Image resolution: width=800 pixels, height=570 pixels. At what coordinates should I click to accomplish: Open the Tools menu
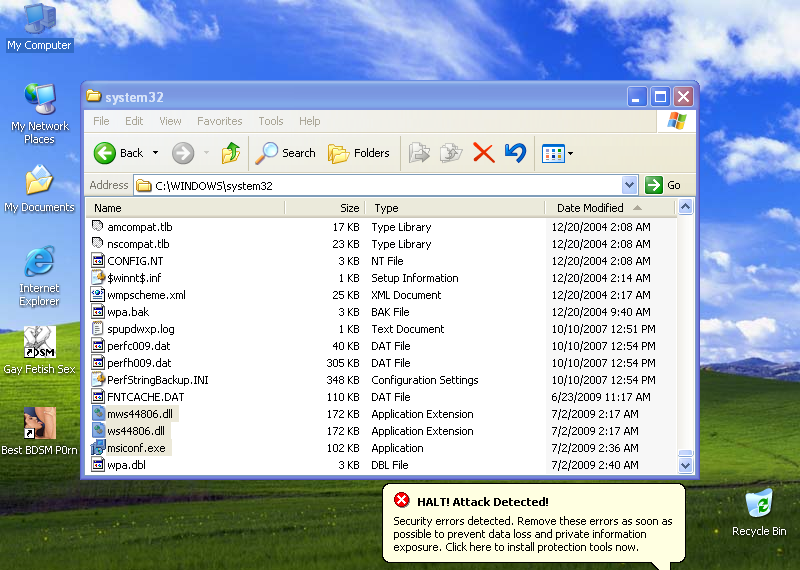click(x=270, y=121)
